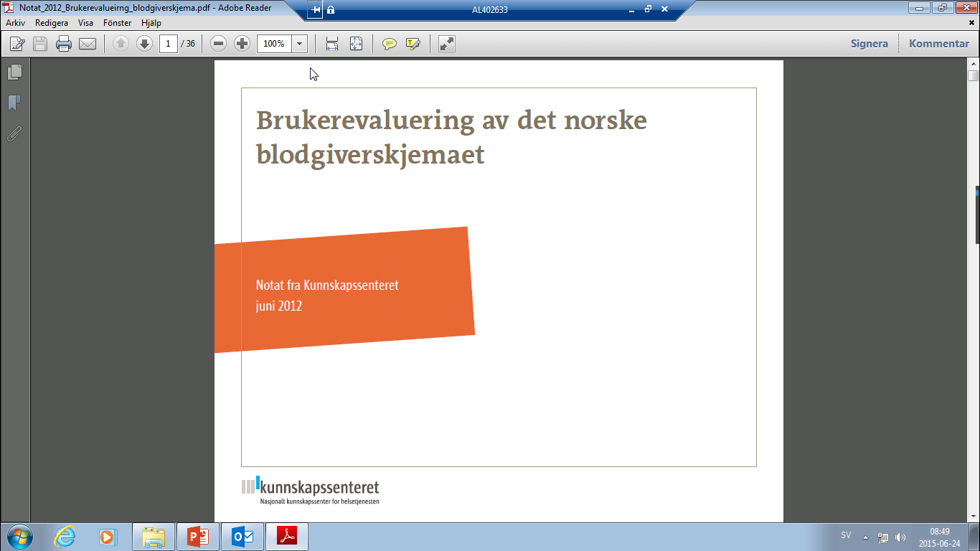980x551 pixels.
Task: Switch to read mode with expand arrows
Action: [447, 44]
